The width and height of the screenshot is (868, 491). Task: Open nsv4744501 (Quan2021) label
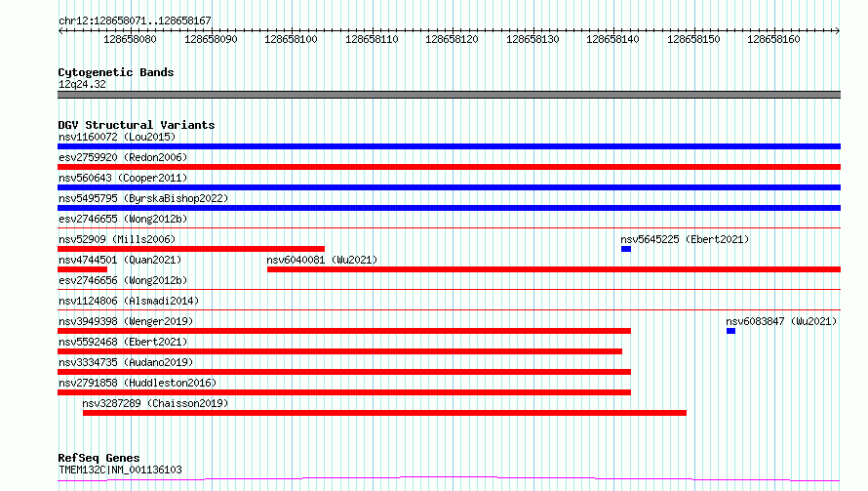tap(120, 260)
